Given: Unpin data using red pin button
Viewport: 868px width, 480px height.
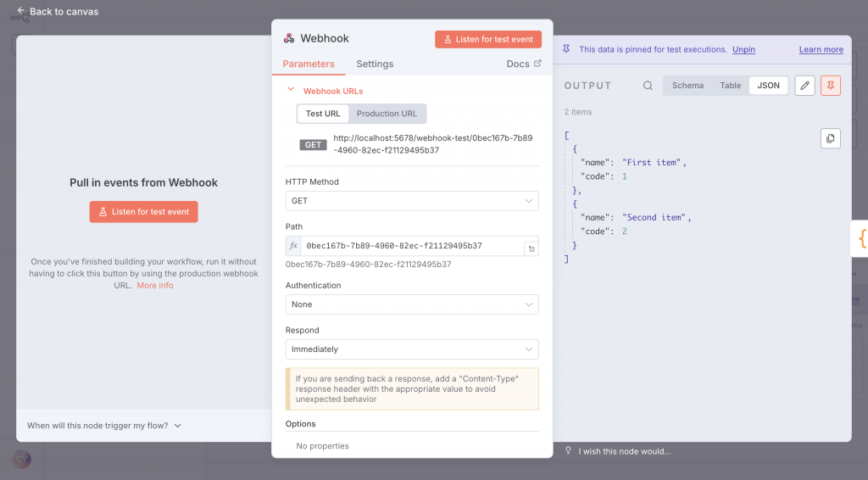Looking at the screenshot, I should (x=831, y=86).
